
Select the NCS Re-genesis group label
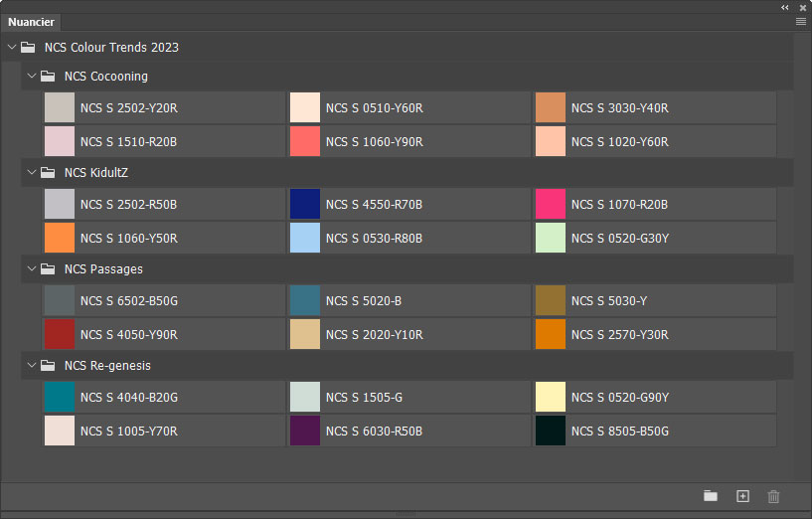pyautogui.click(x=107, y=365)
